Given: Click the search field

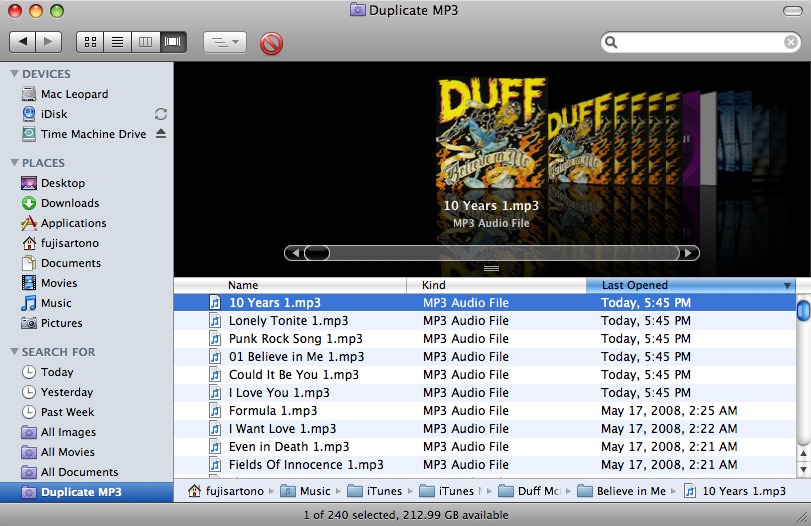Looking at the screenshot, I should click(701, 42).
